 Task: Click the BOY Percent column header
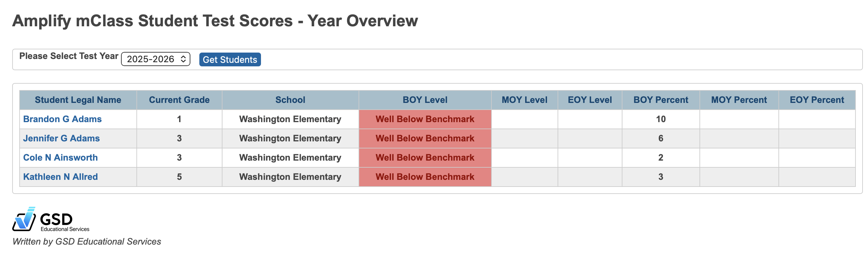(660, 100)
